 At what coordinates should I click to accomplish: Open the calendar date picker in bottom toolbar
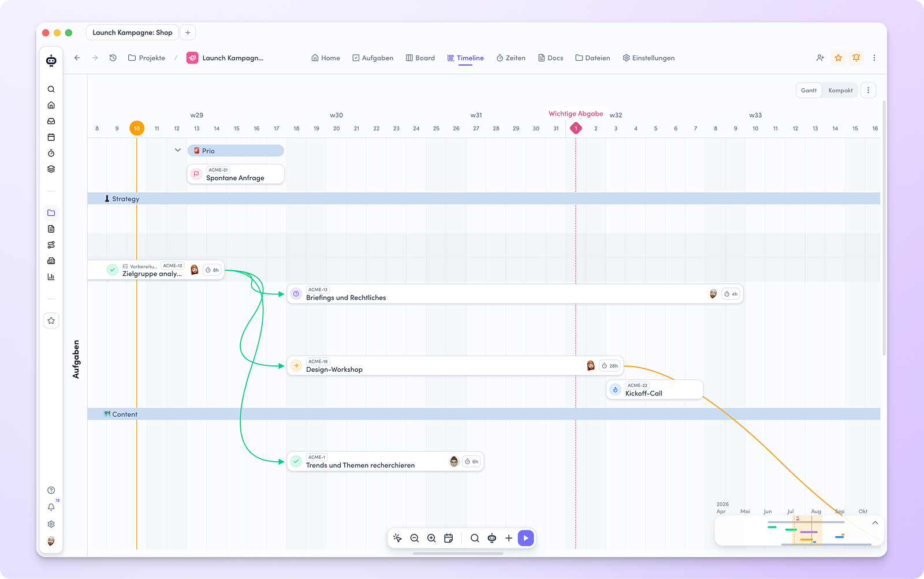point(448,538)
